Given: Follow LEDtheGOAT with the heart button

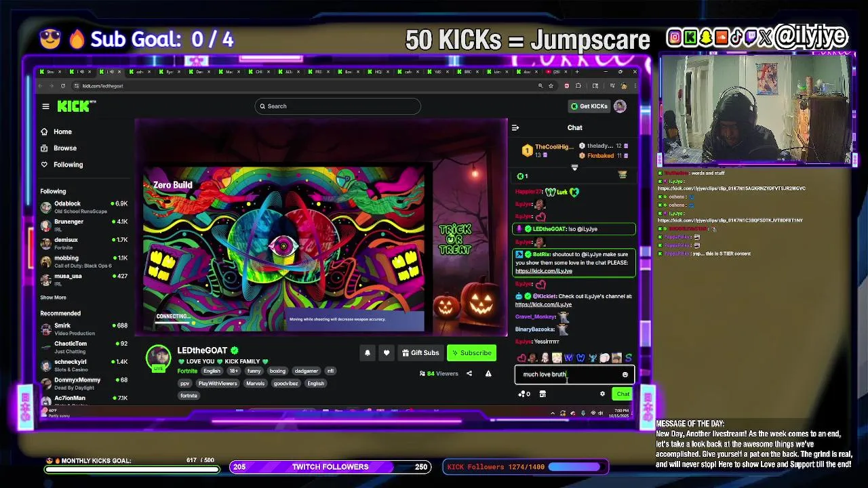Looking at the screenshot, I should (x=387, y=352).
